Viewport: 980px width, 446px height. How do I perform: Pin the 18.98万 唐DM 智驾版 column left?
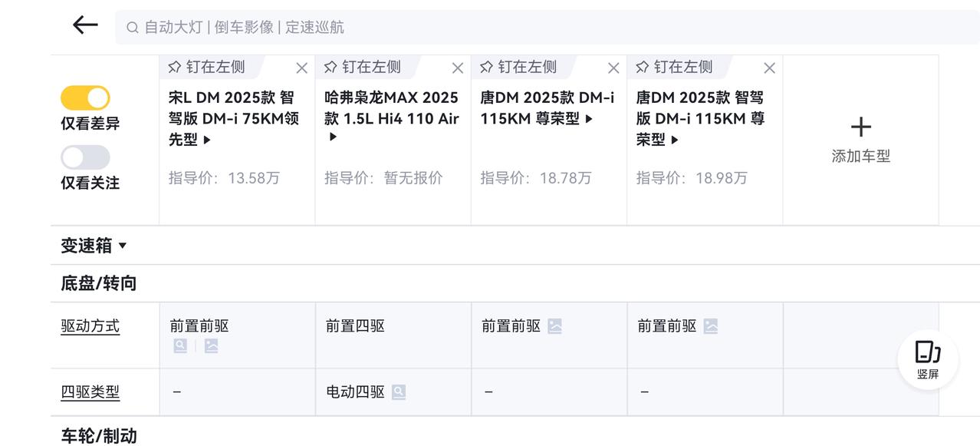[674, 67]
